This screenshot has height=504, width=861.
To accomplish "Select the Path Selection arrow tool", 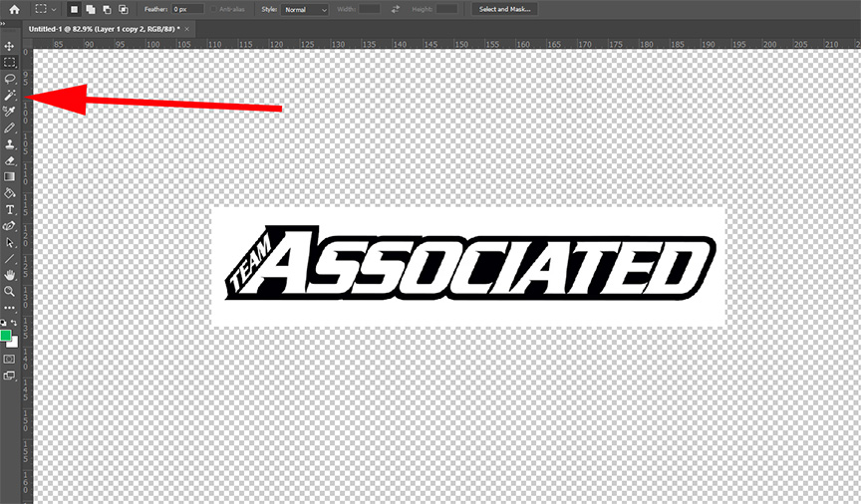I will click(x=9, y=243).
